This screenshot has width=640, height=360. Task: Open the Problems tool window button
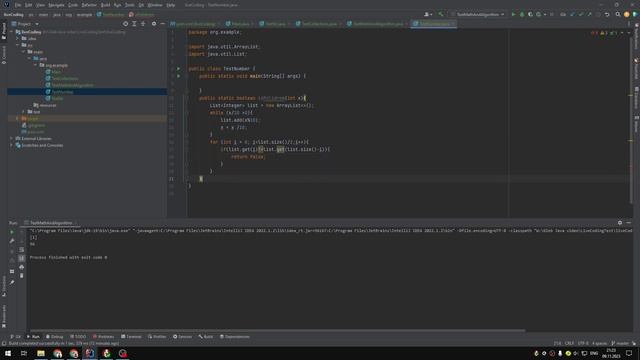(x=104, y=337)
